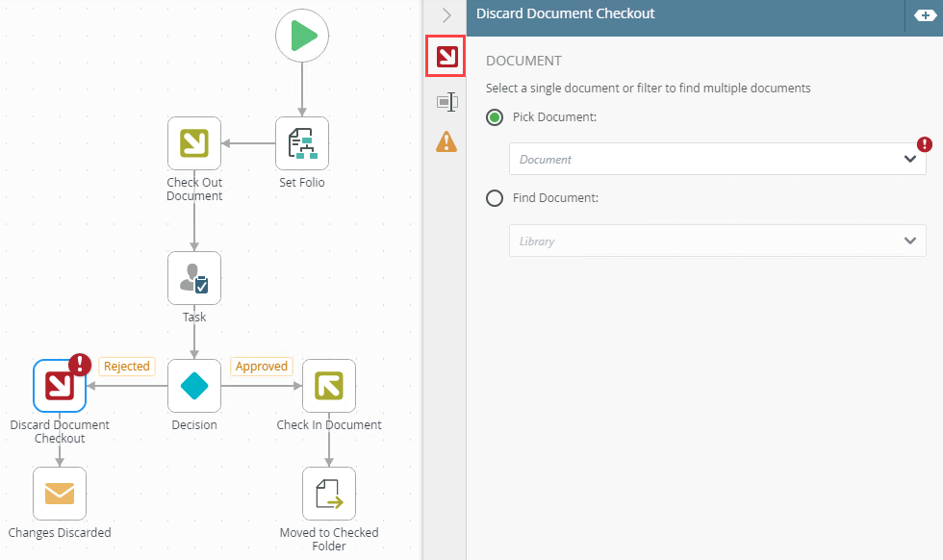
Task: Click the green Start workflow node
Action: pyautogui.click(x=302, y=37)
